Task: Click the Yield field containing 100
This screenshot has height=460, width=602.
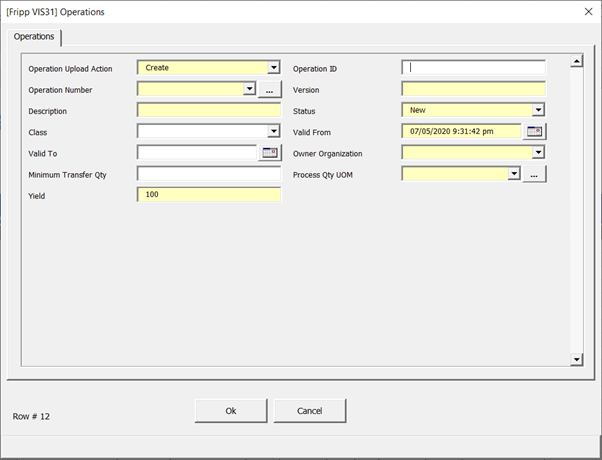Action: (x=209, y=195)
